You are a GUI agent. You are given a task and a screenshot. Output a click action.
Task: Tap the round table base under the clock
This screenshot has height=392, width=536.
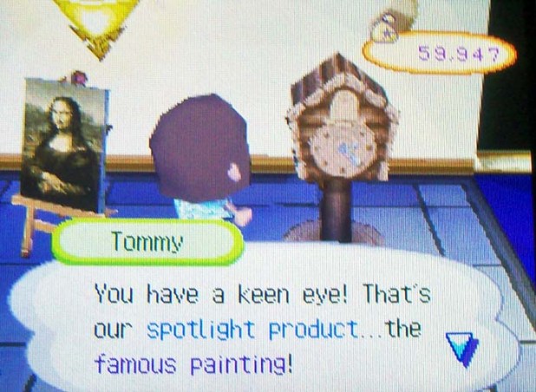point(333,233)
